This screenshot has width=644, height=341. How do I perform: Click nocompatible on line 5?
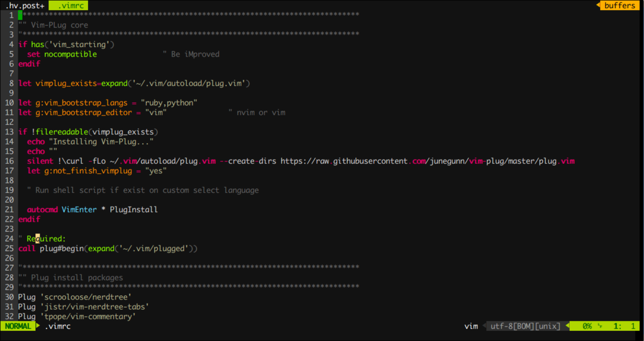[x=70, y=54]
